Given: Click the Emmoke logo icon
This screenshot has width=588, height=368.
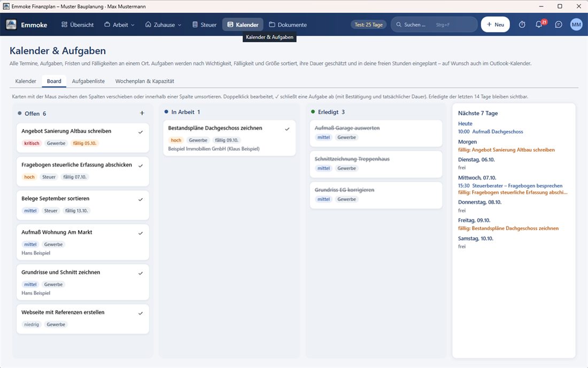Looking at the screenshot, I should click(x=11, y=25).
